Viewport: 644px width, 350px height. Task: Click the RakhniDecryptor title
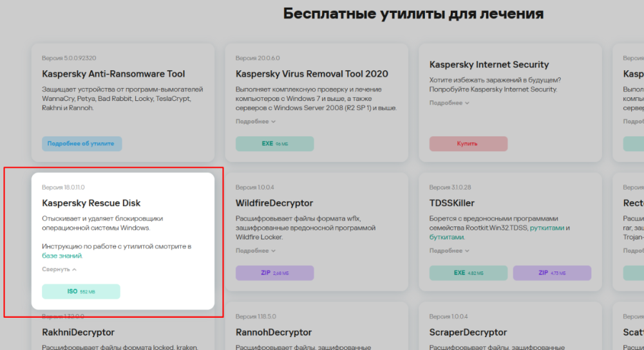(78, 333)
